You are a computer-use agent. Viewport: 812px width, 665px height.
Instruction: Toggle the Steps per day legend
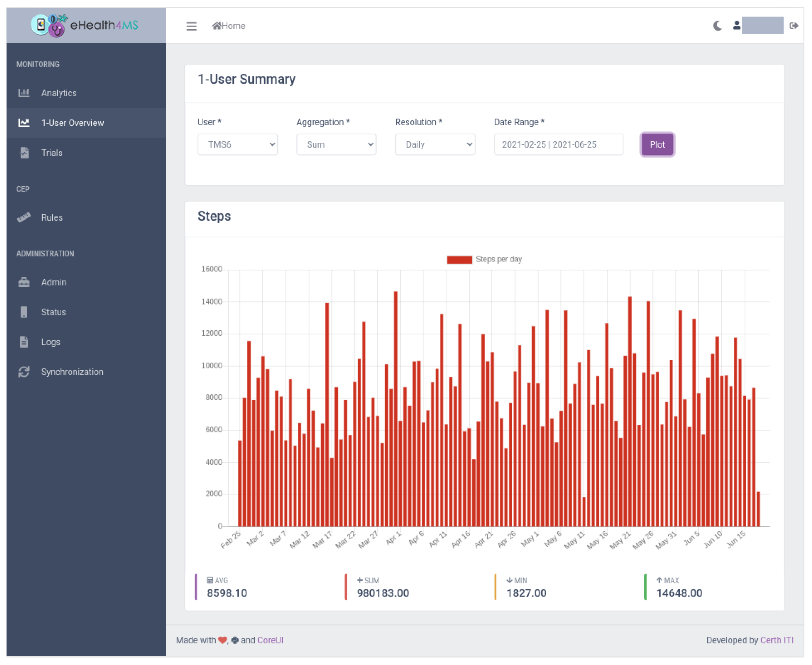click(x=484, y=259)
